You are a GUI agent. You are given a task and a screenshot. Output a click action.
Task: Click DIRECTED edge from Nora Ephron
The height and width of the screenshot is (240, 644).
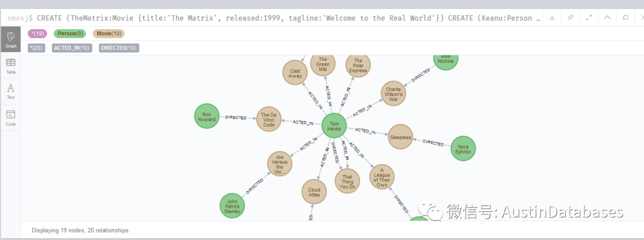pyautogui.click(x=434, y=143)
